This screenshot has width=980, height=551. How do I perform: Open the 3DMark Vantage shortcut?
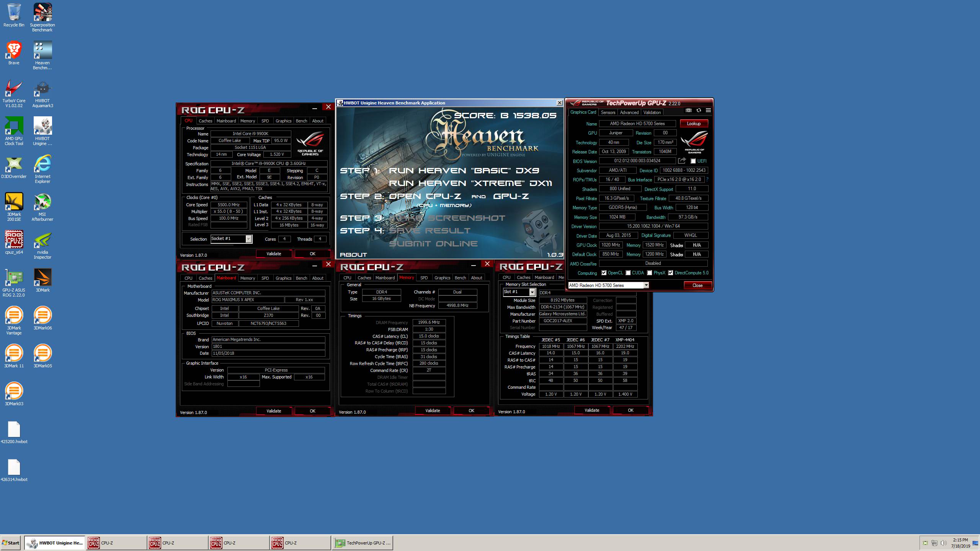[x=14, y=321]
